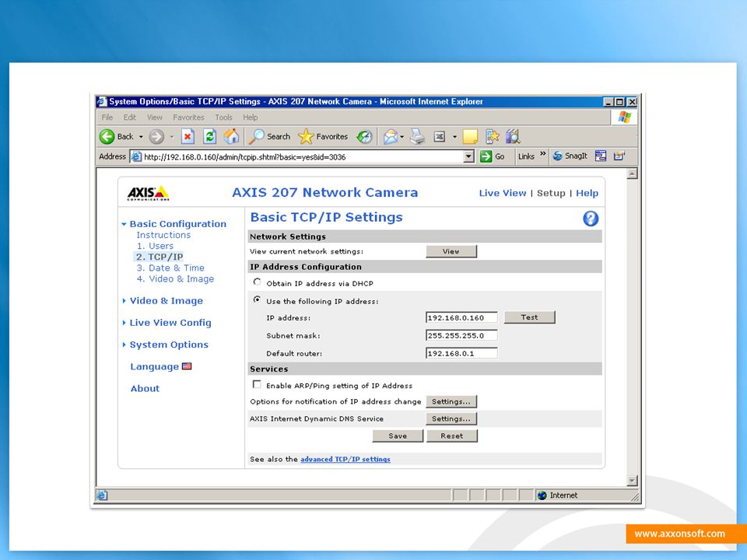Open the Research books toolbar icon
The height and width of the screenshot is (560, 747).
pos(513,137)
